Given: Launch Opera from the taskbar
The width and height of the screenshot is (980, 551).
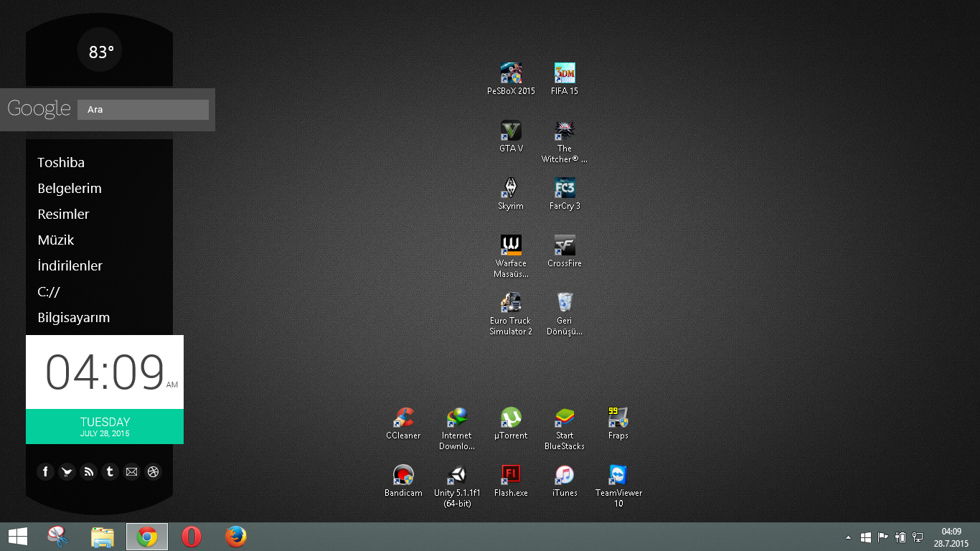Looking at the screenshot, I should click(x=192, y=537).
